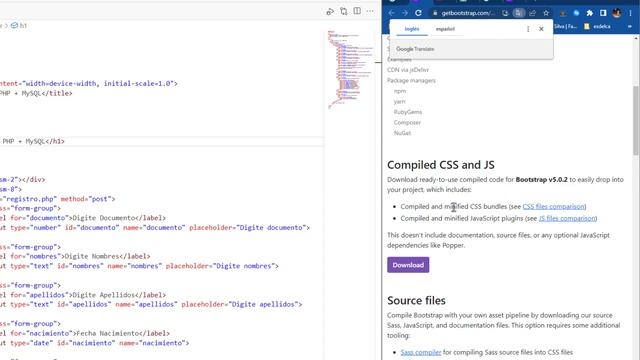The width and height of the screenshot is (640, 360).
Task: Click "registro.php" in form action line
Action: tap(29, 199)
